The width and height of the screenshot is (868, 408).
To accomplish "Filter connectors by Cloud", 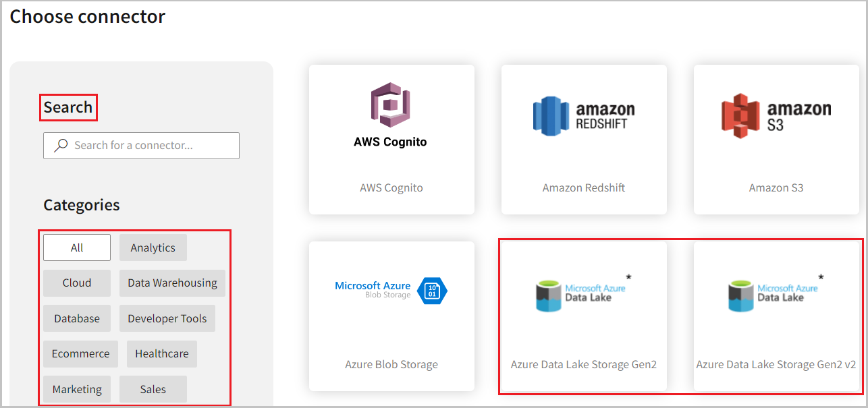I will pyautogui.click(x=77, y=283).
